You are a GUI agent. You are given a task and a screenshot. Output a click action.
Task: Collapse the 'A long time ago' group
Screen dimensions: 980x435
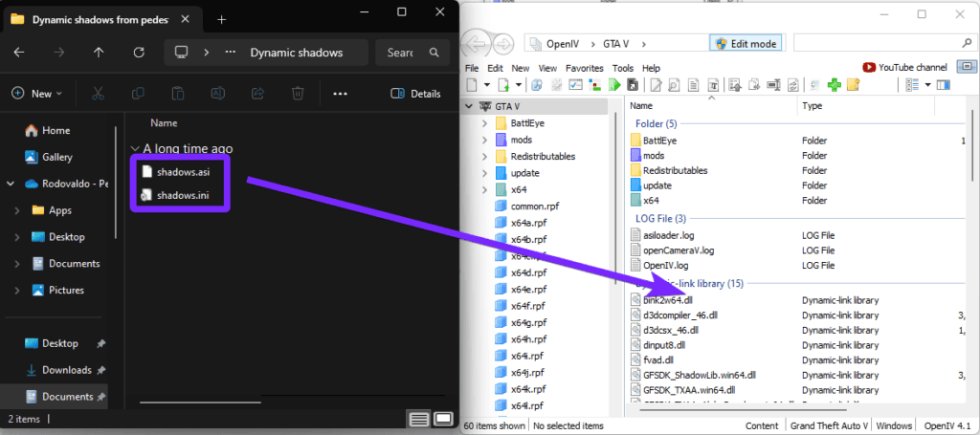tap(134, 149)
